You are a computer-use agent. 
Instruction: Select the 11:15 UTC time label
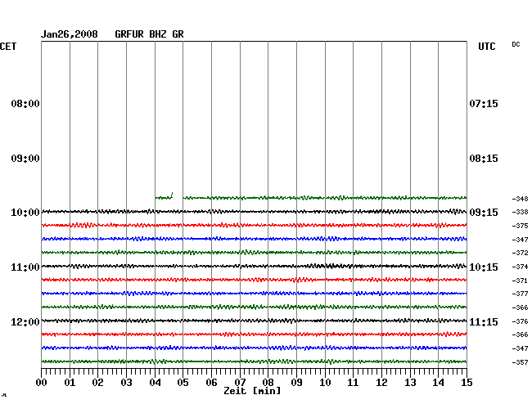pyautogui.click(x=484, y=321)
